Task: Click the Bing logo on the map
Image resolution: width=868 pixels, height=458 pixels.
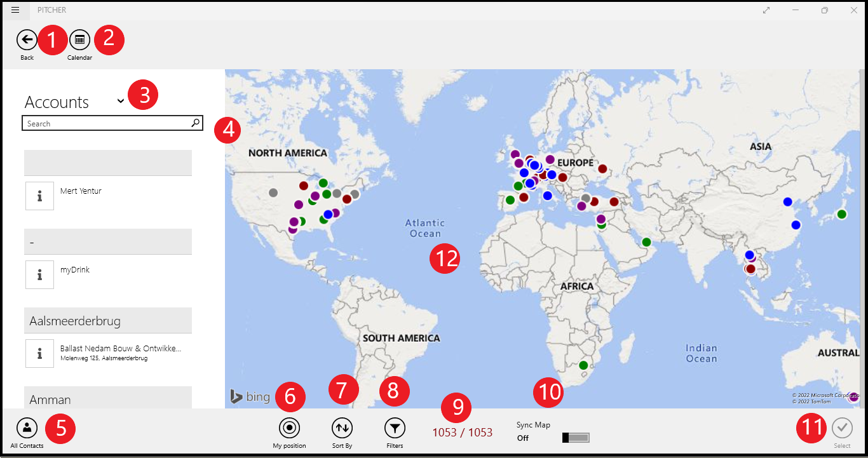Action: 250,396
